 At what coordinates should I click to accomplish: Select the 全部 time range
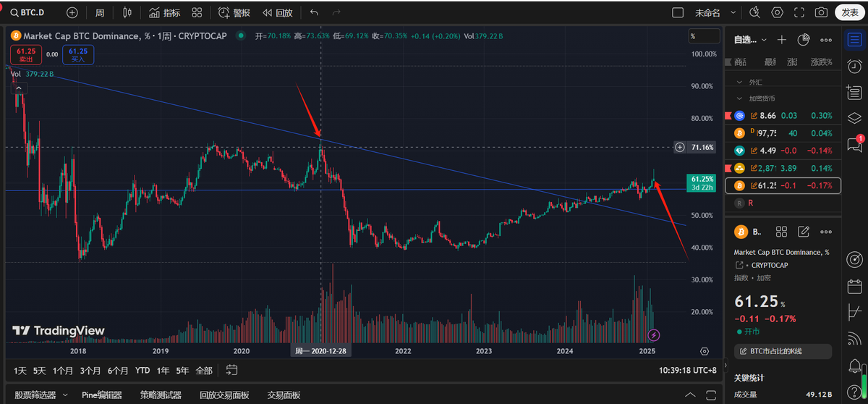204,370
